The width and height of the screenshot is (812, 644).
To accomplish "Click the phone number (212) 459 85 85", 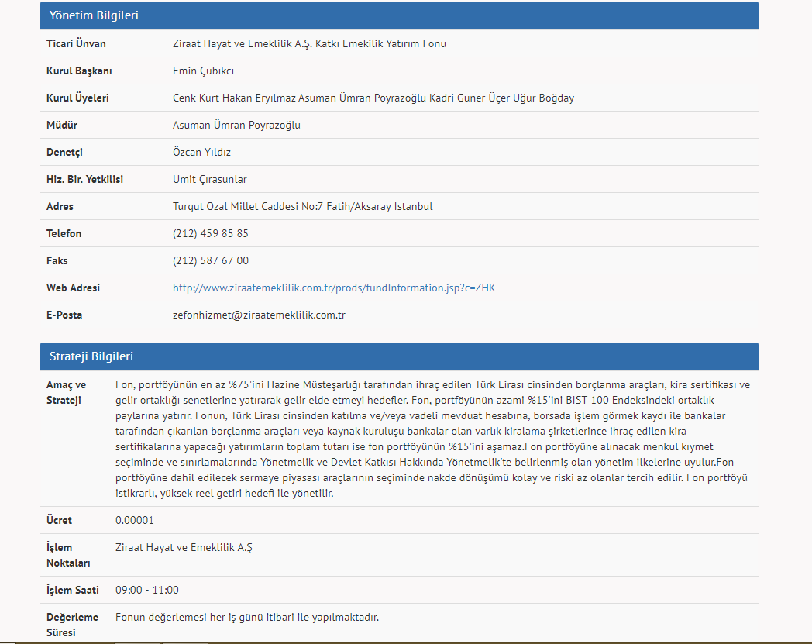I will (210, 234).
